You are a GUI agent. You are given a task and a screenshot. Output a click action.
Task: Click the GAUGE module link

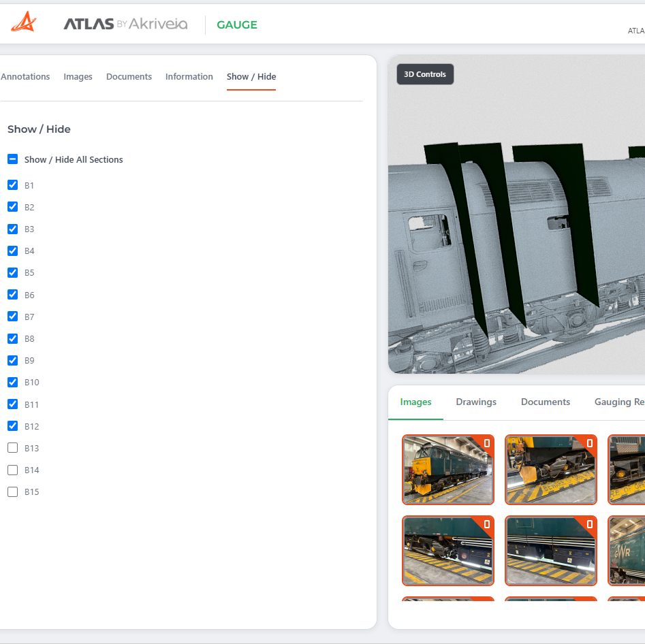(237, 25)
